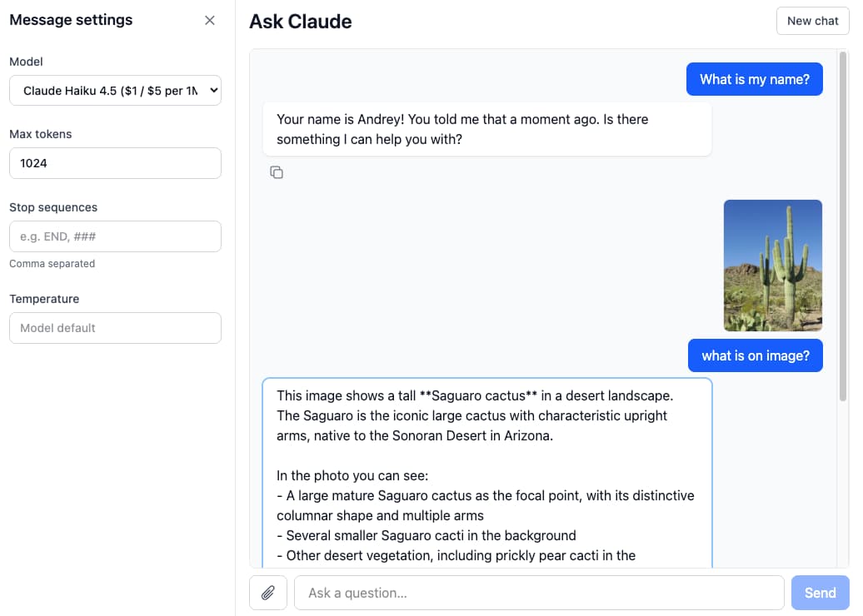This screenshot has width=863, height=616.
Task: Click the 'Comma separated' hint text
Action: (52, 264)
